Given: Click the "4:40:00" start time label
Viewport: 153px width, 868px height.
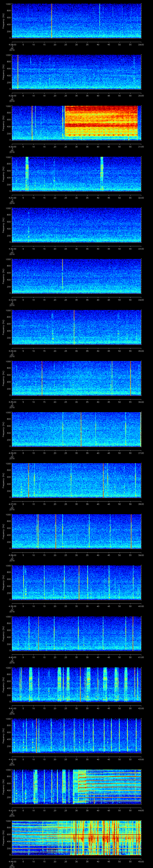Looking at the screenshot, I should coord(12,657).
